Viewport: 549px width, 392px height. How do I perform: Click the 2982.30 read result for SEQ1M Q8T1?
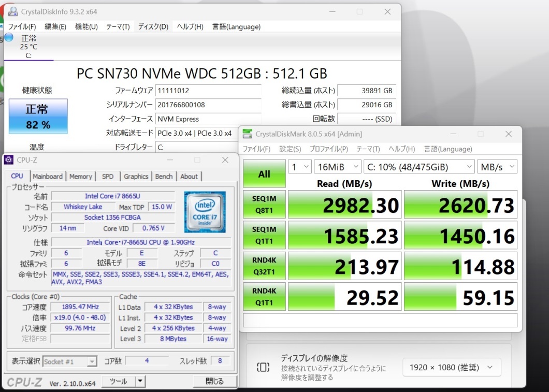344,205
